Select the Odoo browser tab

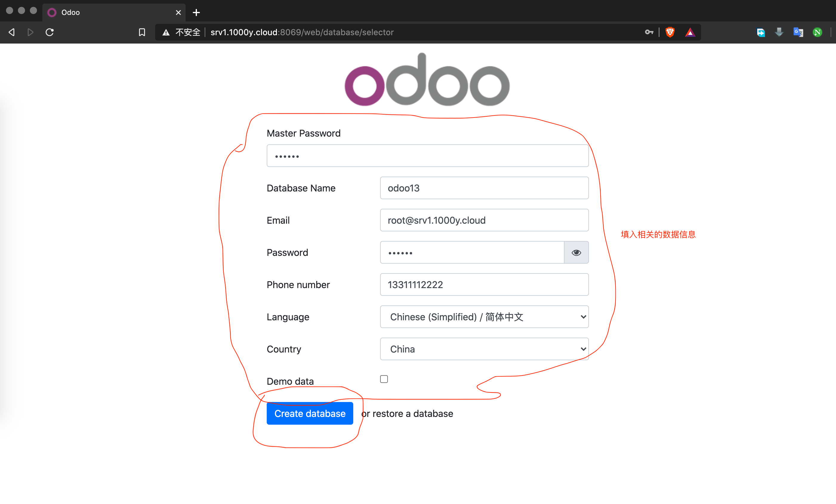pyautogui.click(x=114, y=13)
